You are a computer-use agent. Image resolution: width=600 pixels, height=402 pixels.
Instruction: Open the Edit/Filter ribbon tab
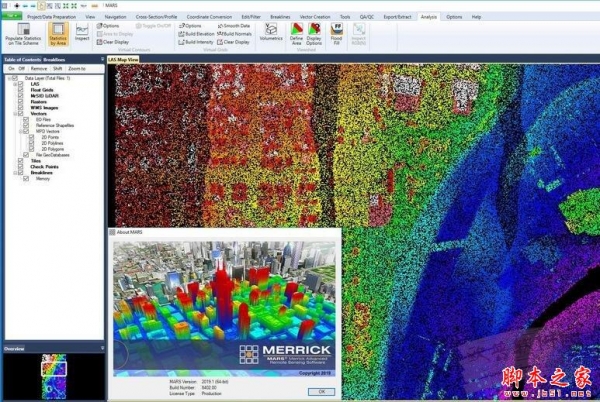click(251, 17)
